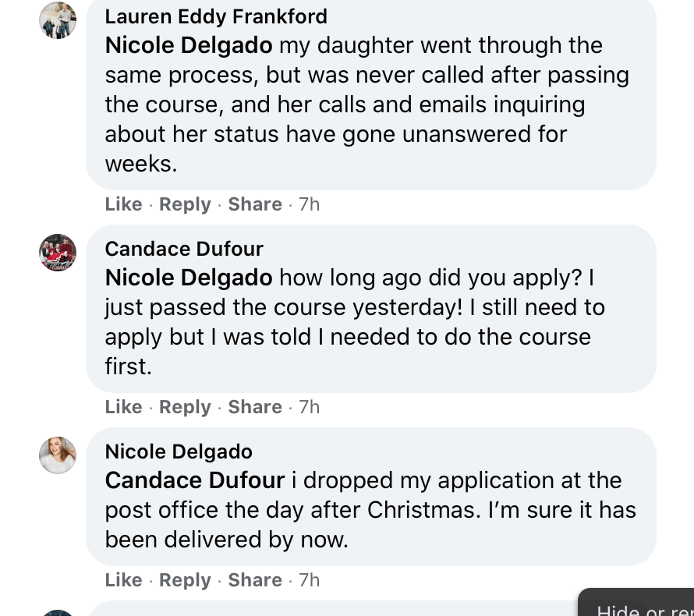Click the Hide or report tooltip
Screen dimensions: 694x616
click(639, 605)
